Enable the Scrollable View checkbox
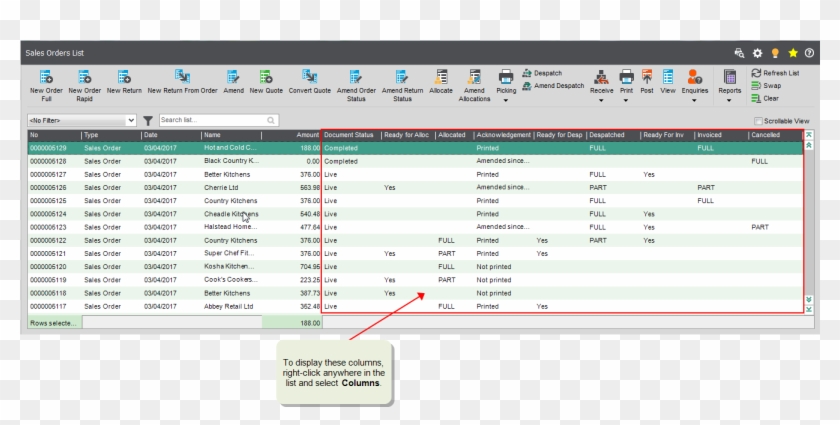 pyautogui.click(x=758, y=121)
